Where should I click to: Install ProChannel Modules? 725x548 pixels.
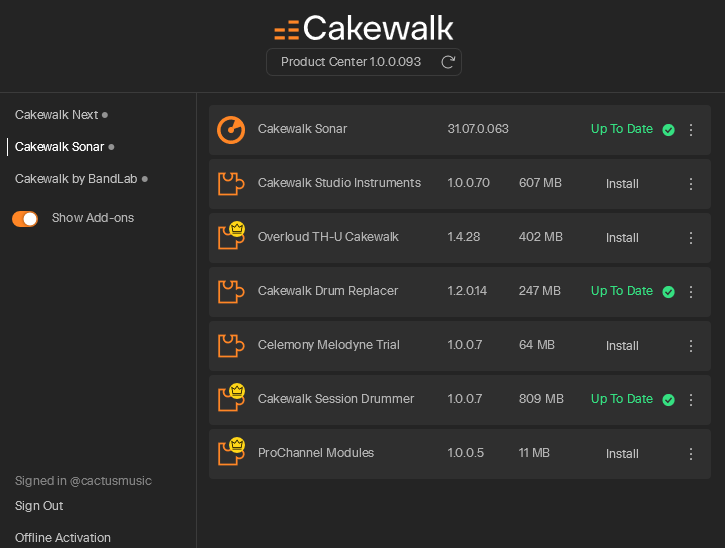click(622, 454)
